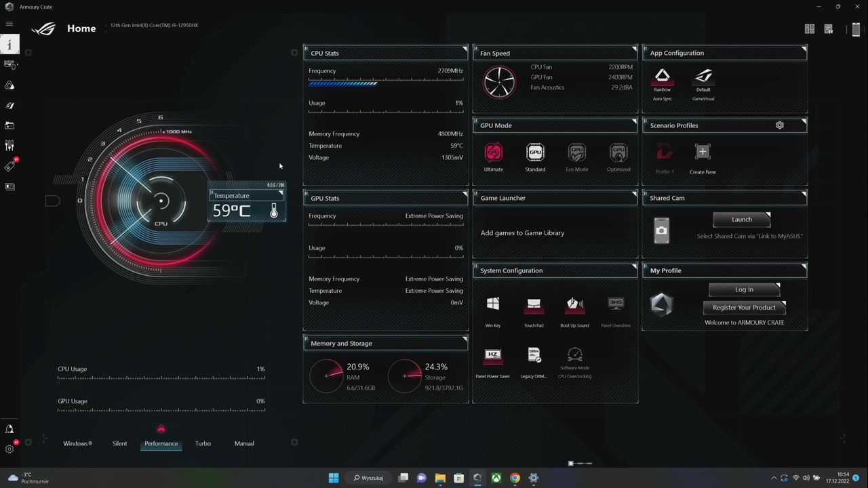The width and height of the screenshot is (868, 488).
Task: Open the Settings gear in sidebar
Action: tap(9, 449)
